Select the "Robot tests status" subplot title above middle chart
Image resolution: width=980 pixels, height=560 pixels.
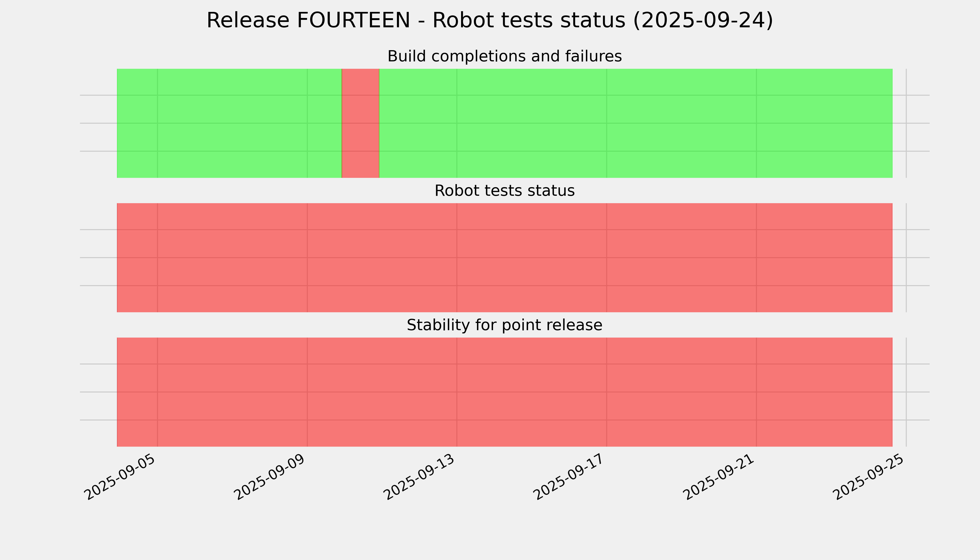click(x=504, y=191)
